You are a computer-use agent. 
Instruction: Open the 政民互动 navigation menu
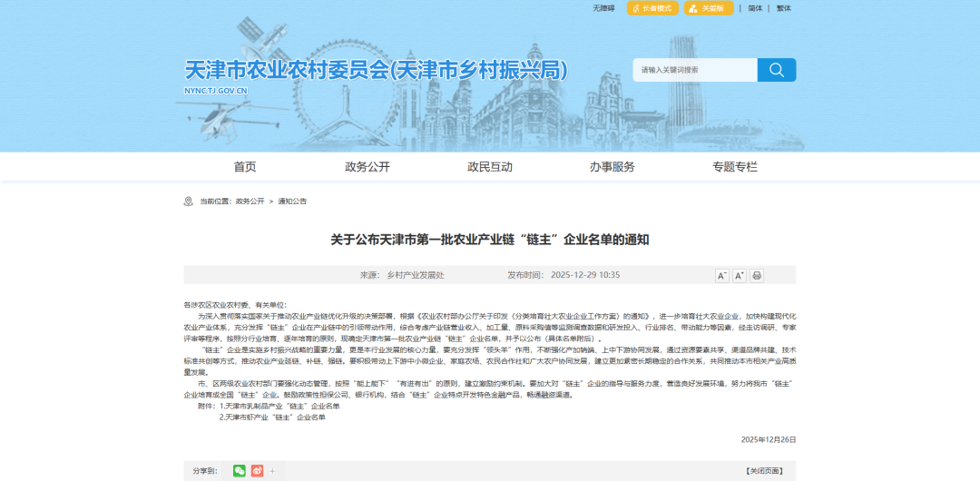(490, 167)
